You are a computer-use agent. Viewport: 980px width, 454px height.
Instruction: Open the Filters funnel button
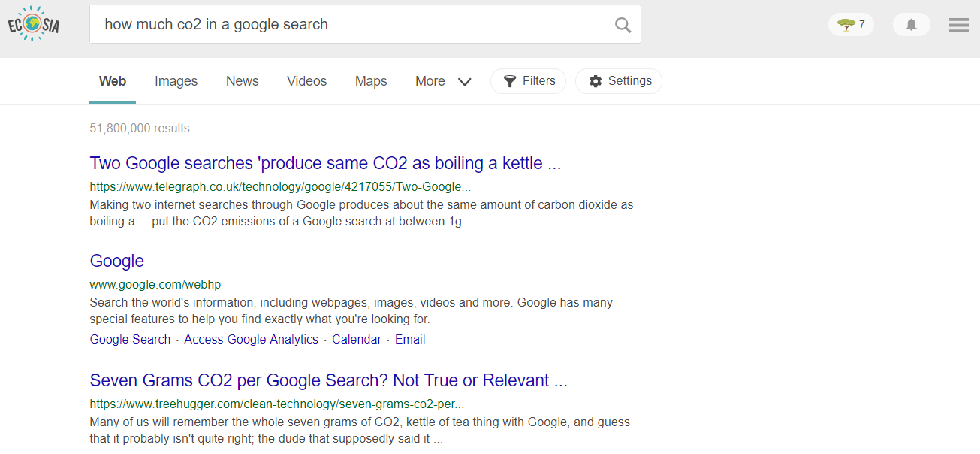[x=529, y=81]
